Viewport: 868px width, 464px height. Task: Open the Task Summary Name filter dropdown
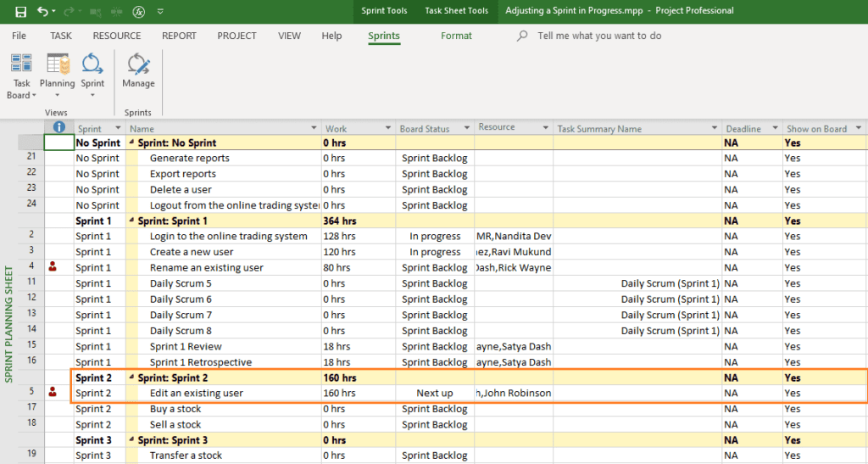tap(714, 128)
